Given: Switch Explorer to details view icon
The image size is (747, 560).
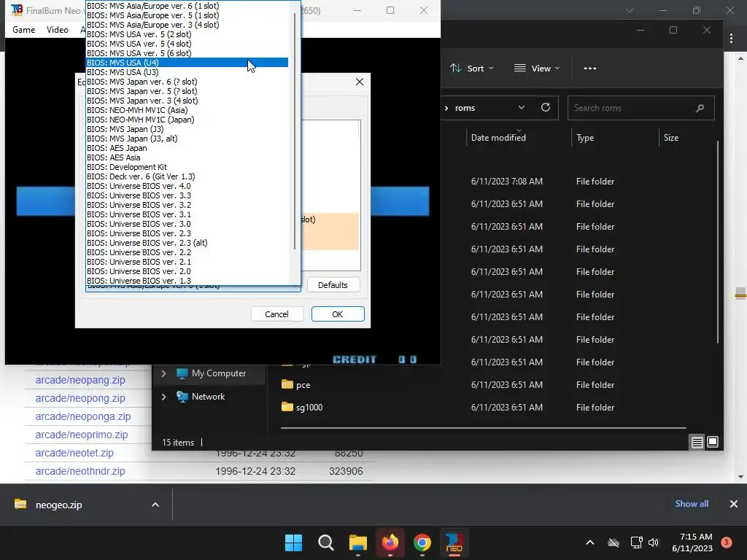Looking at the screenshot, I should [697, 443].
